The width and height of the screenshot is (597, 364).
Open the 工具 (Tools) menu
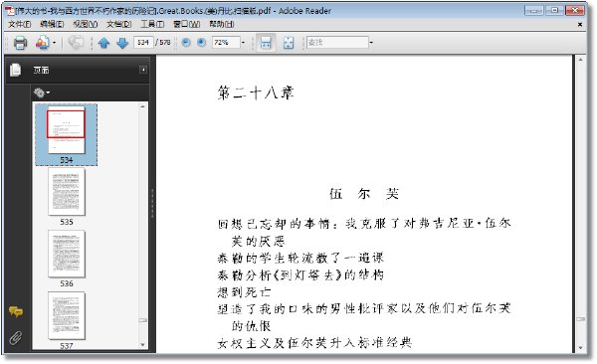coord(152,25)
